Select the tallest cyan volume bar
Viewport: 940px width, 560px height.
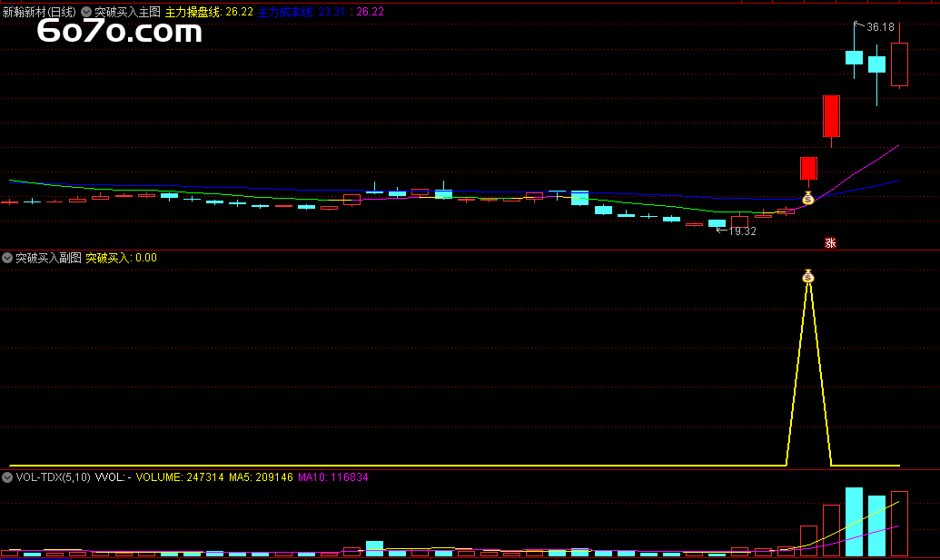click(x=855, y=522)
